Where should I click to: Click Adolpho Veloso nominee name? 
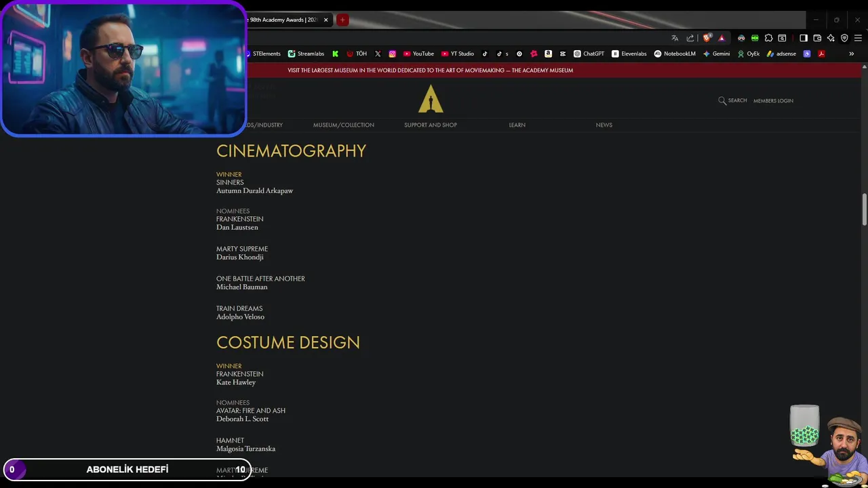(x=240, y=317)
